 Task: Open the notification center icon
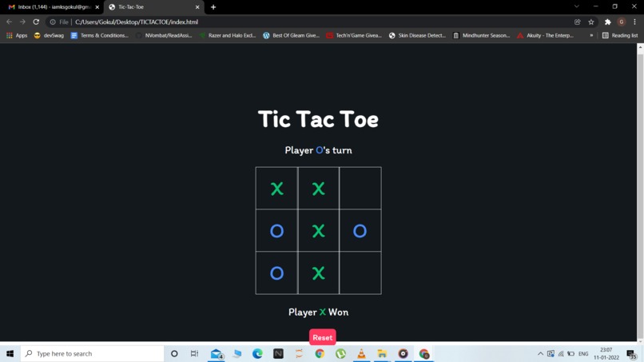(x=632, y=353)
